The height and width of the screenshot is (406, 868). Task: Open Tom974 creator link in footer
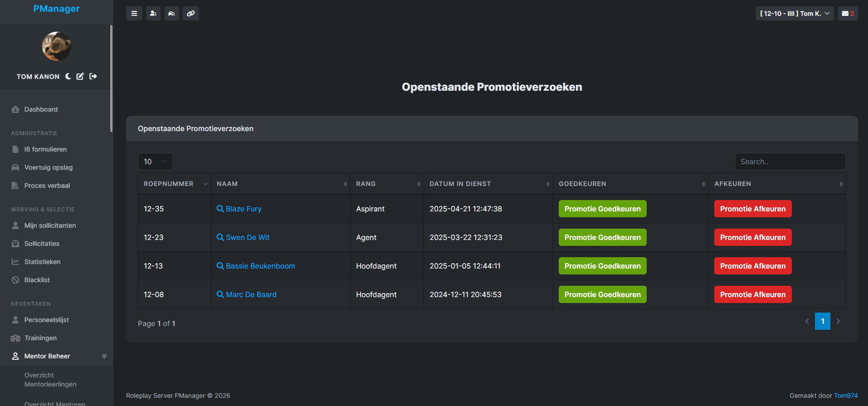tap(846, 396)
